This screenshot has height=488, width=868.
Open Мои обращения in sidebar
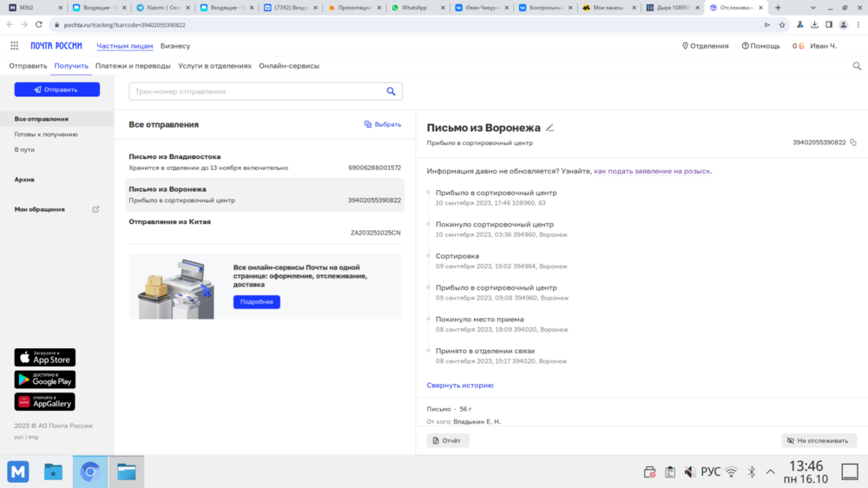[x=39, y=209]
